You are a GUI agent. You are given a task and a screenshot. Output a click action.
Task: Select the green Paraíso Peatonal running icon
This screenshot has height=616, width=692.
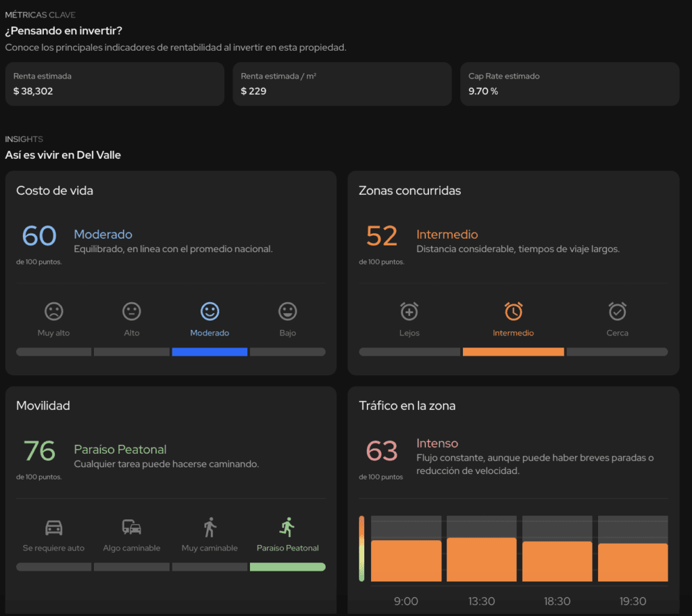click(287, 527)
